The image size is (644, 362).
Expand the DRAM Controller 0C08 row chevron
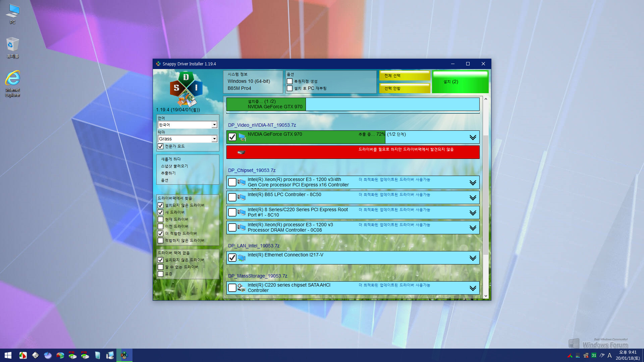coord(473,228)
